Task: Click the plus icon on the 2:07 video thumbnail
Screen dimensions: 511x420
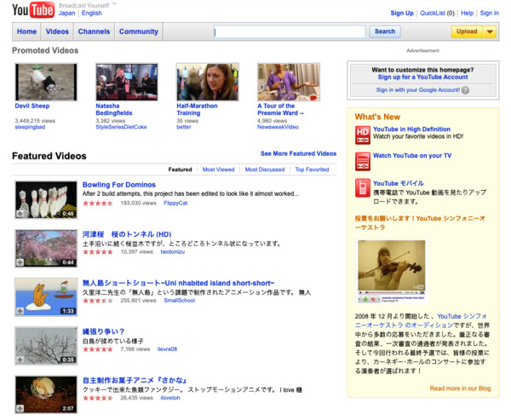Action: 20,407
